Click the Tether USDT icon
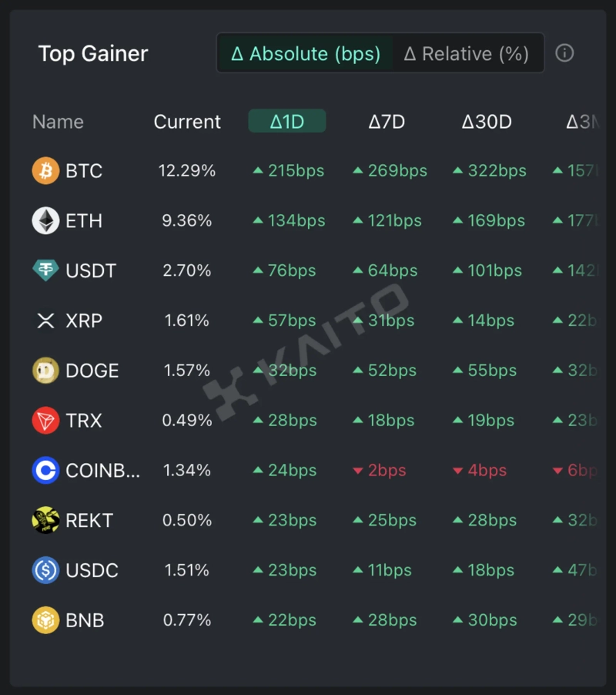Viewport: 616px width, 695px height. [45, 270]
